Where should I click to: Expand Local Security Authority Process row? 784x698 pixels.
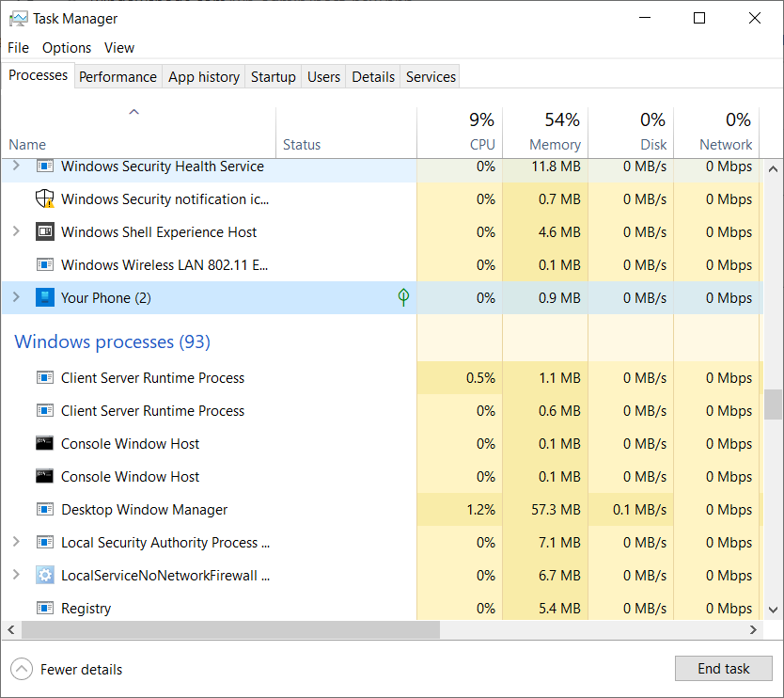pos(16,542)
